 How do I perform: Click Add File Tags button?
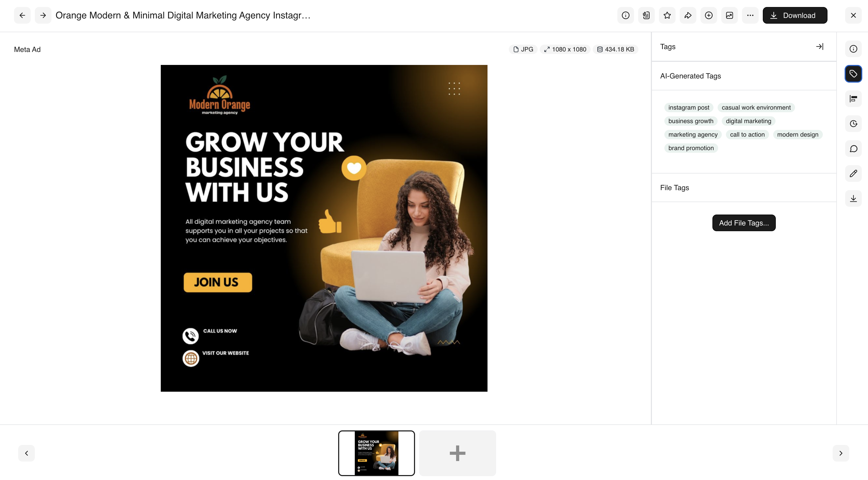[x=744, y=223]
